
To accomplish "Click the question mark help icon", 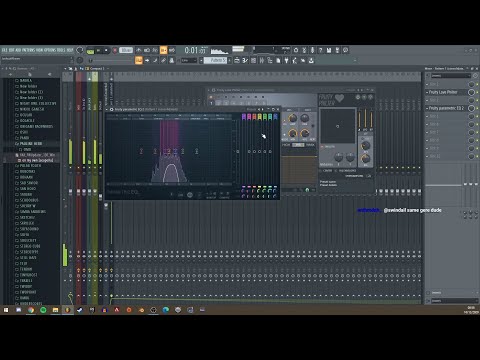I will pos(320,50).
